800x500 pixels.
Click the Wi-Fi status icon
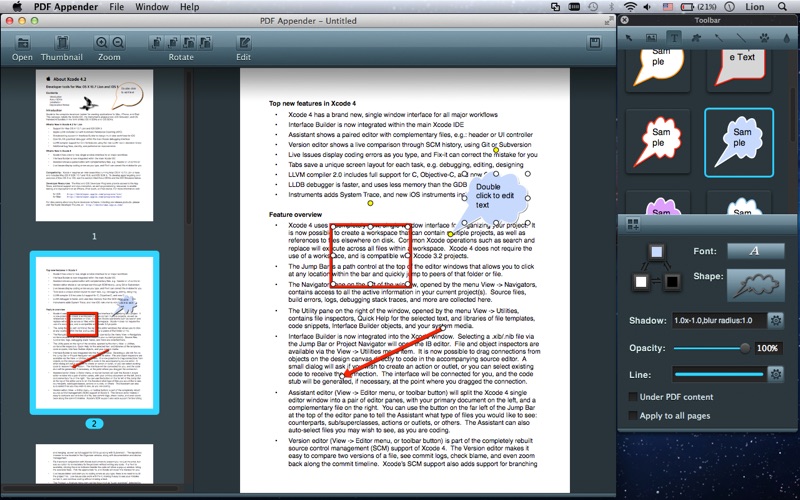pyautogui.click(x=631, y=7)
